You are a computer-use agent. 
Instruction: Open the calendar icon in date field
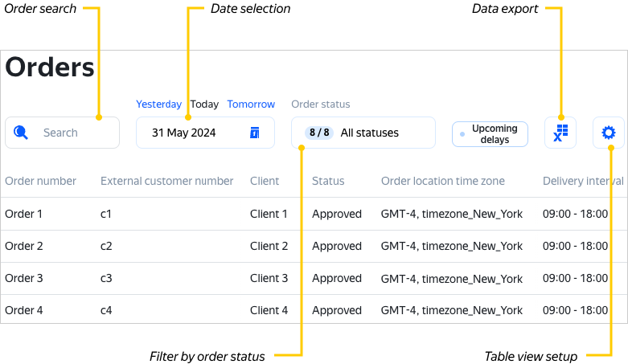coord(254,133)
